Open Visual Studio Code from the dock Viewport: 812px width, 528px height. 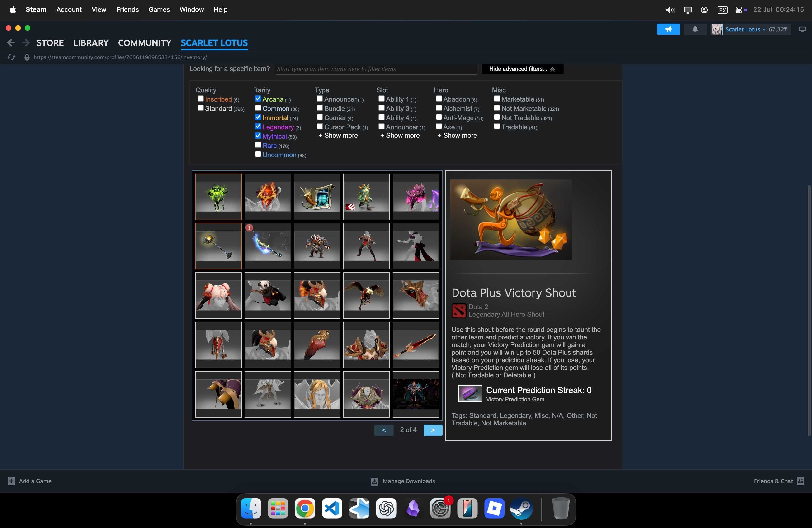point(332,509)
